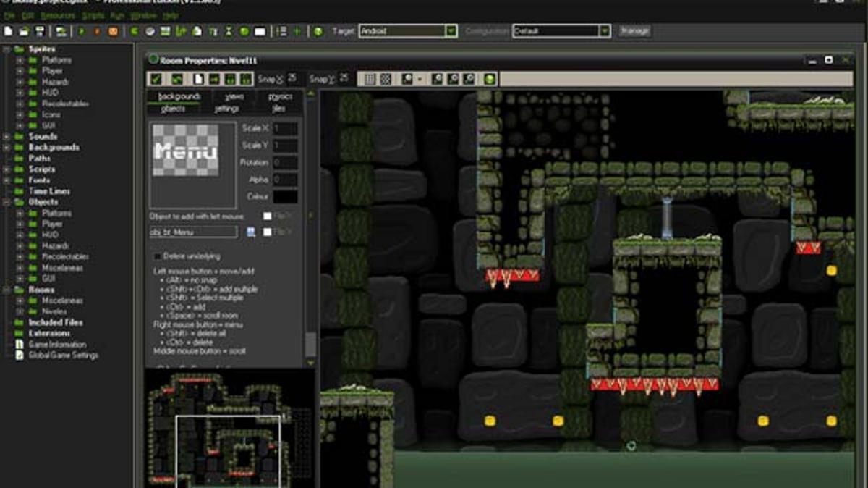Create a new room resource

[260, 30]
